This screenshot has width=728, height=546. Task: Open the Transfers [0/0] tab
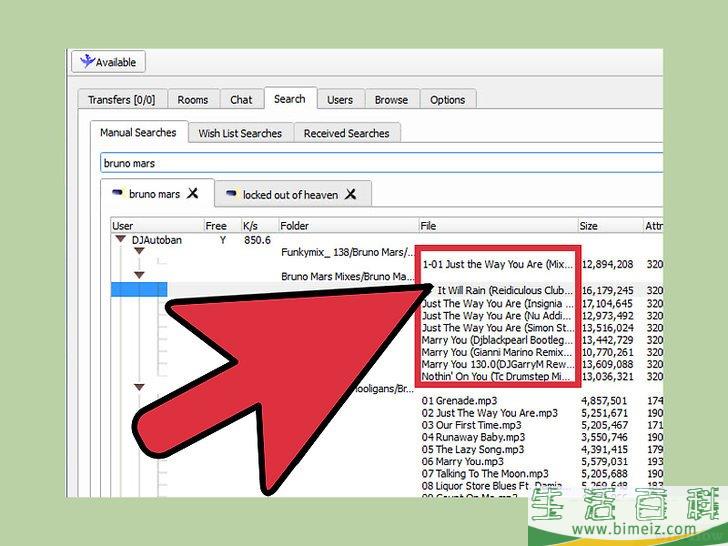coord(122,100)
